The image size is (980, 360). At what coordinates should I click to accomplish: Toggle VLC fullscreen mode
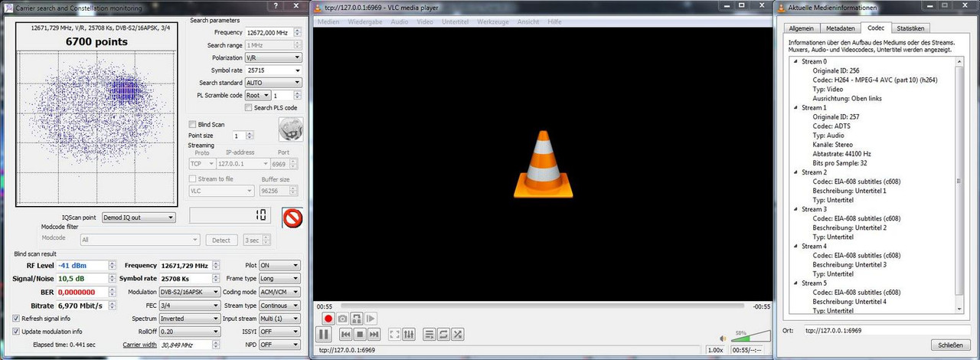point(394,334)
